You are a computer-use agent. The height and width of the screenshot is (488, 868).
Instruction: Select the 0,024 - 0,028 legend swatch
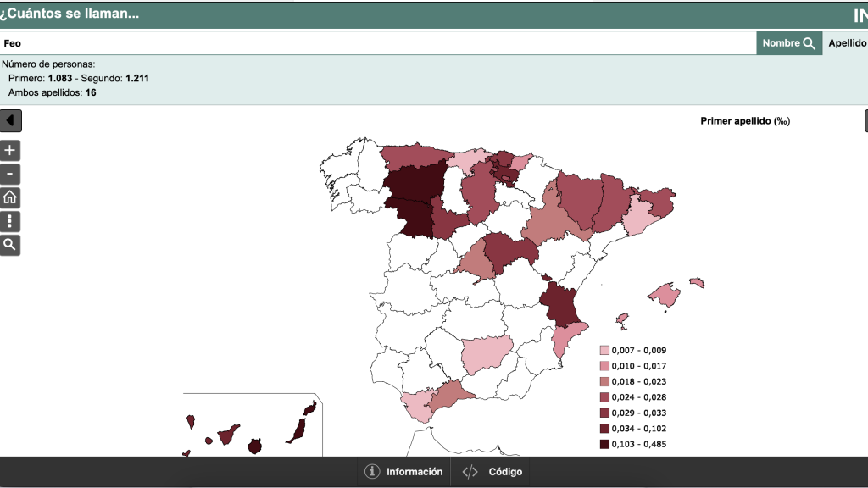604,397
